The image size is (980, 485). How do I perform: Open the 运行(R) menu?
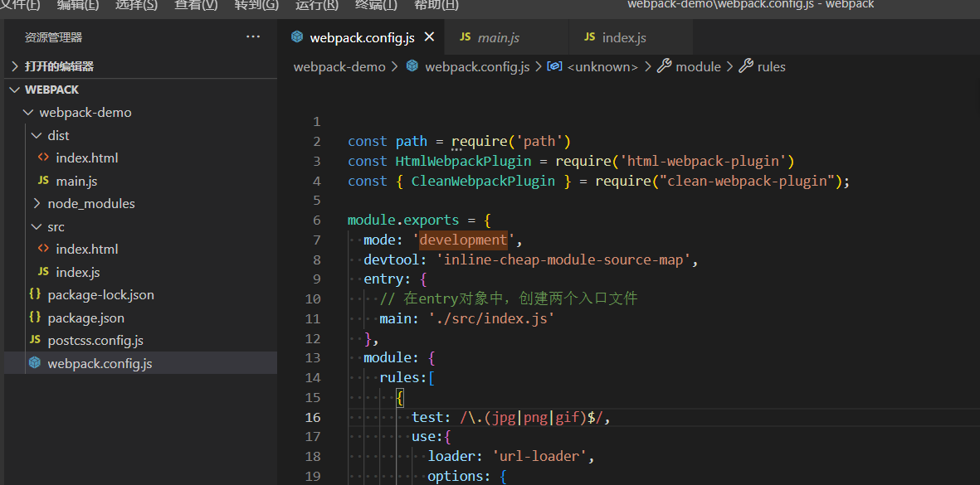pyautogui.click(x=316, y=5)
